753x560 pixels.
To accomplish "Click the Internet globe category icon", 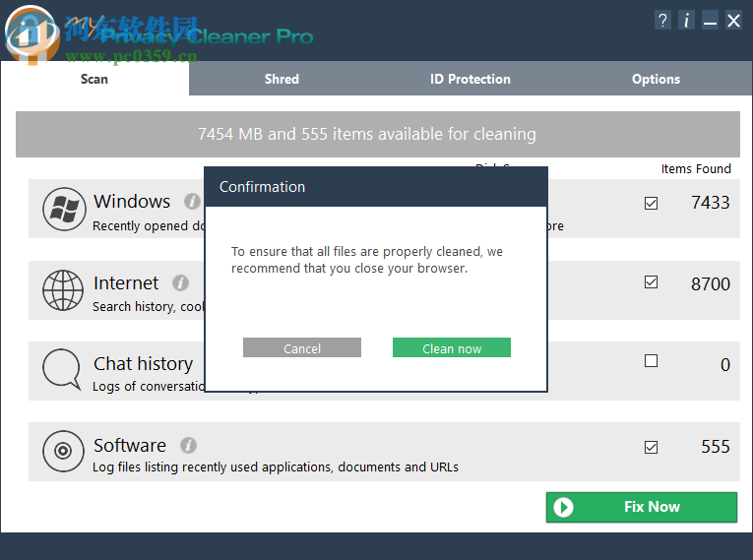I will (x=63, y=290).
